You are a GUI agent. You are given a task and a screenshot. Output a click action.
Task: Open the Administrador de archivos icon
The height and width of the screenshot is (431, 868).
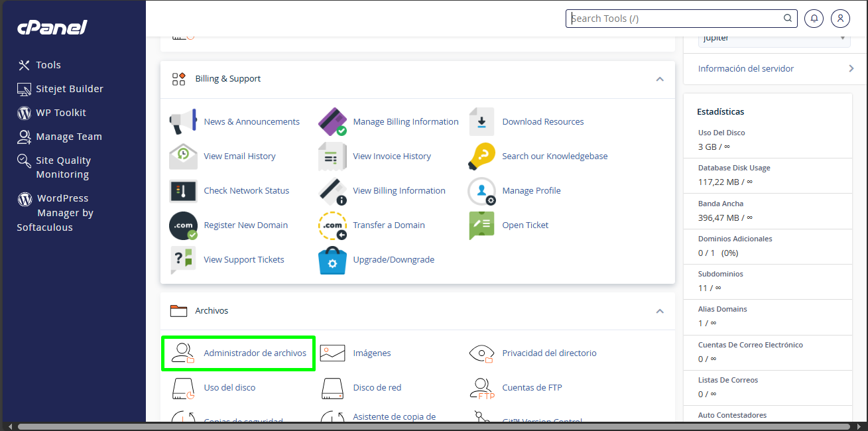183,353
